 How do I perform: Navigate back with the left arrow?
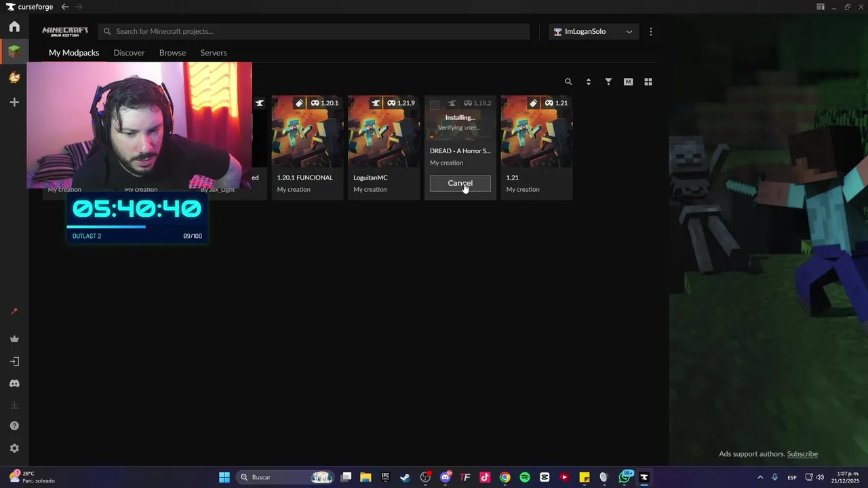(x=64, y=7)
